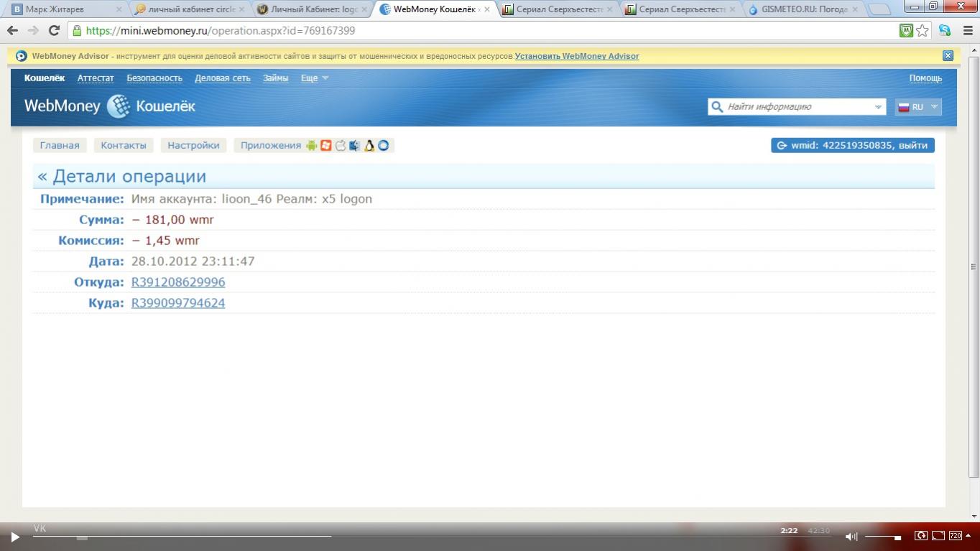The height and width of the screenshot is (551, 980).
Task: Open the RU language dropdown
Action: point(918,107)
